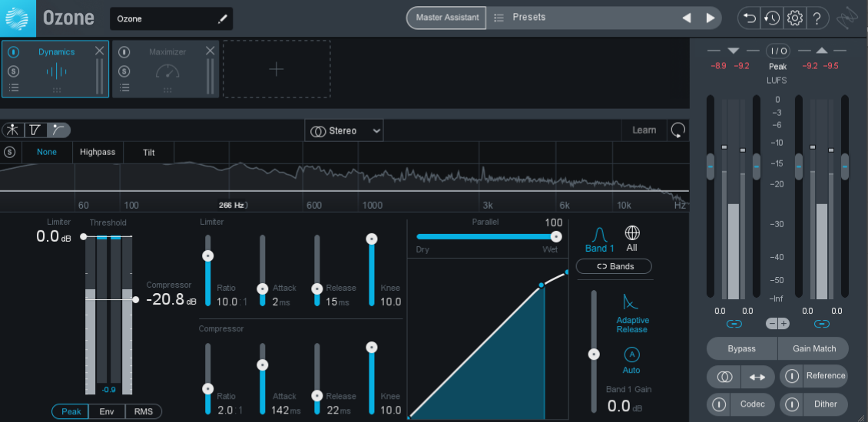Toggle Maximizer module power

[x=124, y=52]
